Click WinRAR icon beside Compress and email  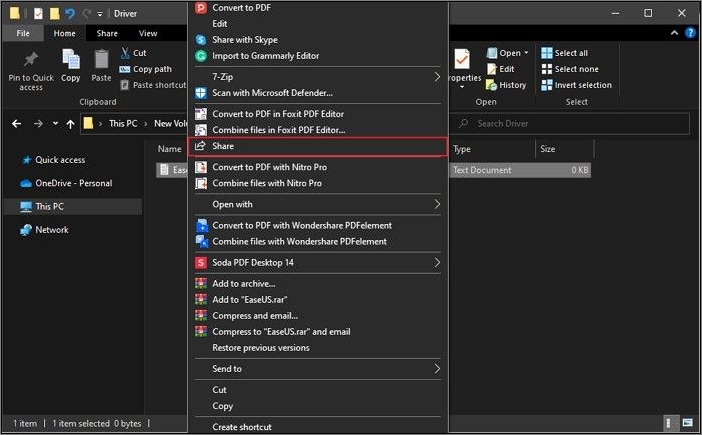pyautogui.click(x=201, y=316)
